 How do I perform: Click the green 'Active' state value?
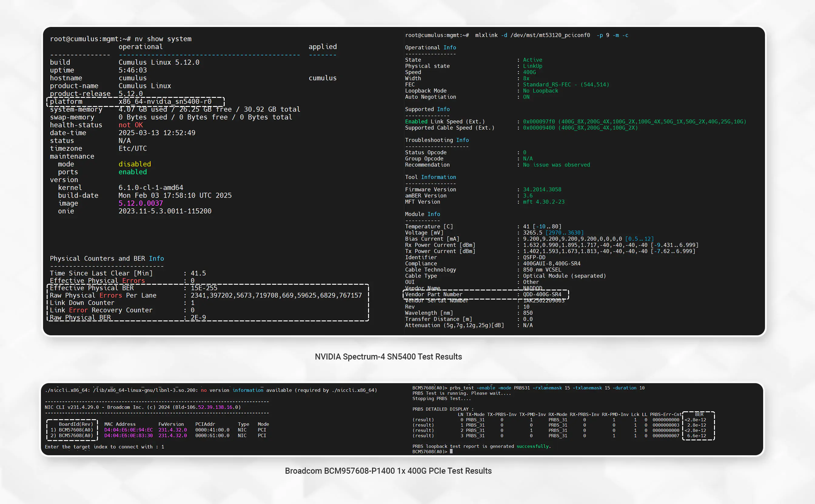point(532,60)
